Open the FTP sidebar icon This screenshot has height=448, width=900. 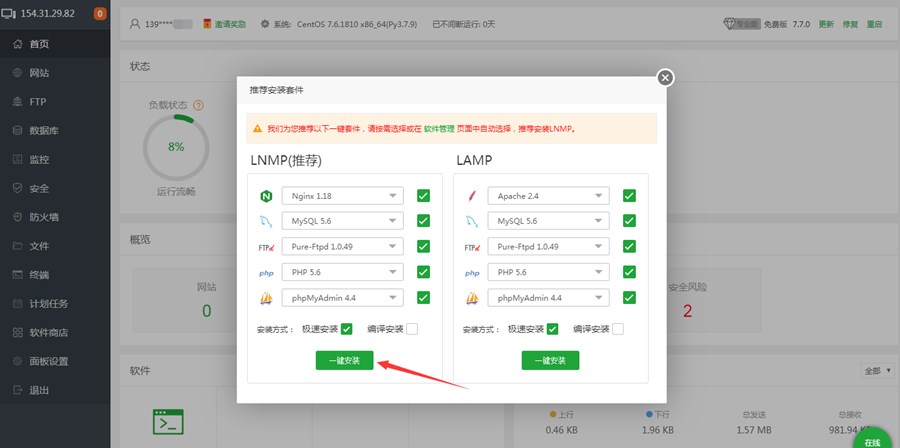coord(17,102)
